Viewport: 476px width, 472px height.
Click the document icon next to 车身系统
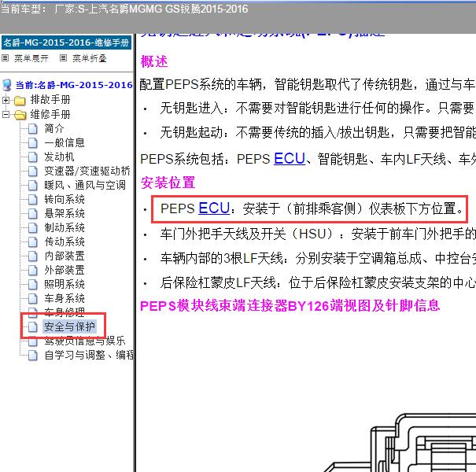pos(33,299)
